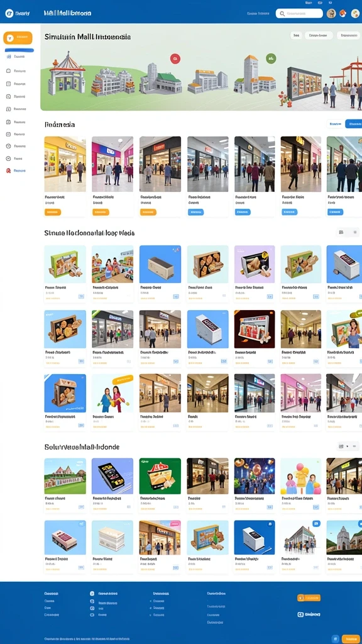Click the cart icon on first product card

(x=81, y=296)
